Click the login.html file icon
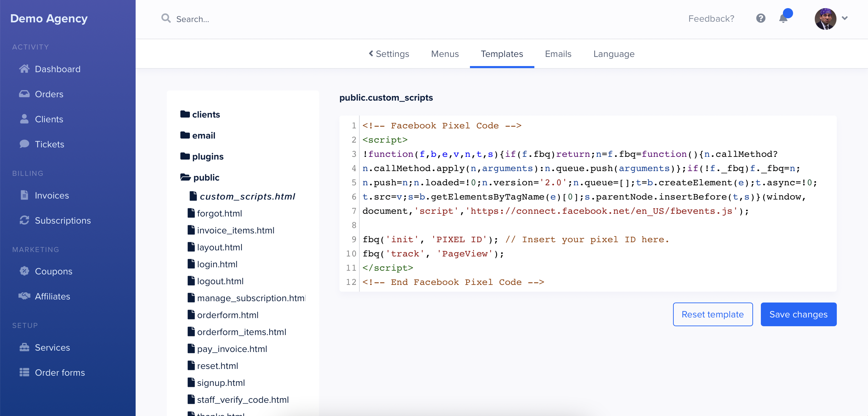 (191, 264)
